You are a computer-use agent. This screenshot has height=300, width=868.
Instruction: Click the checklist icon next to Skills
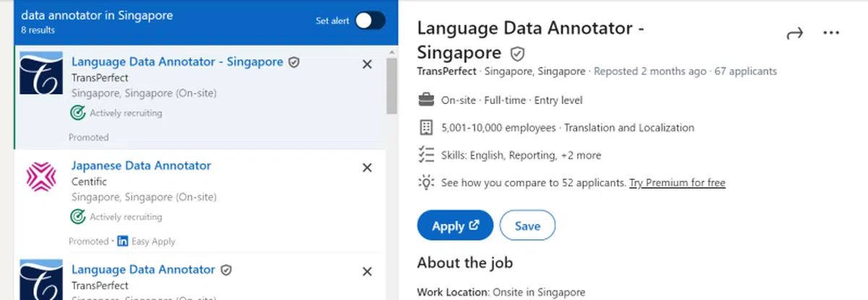[x=426, y=155]
